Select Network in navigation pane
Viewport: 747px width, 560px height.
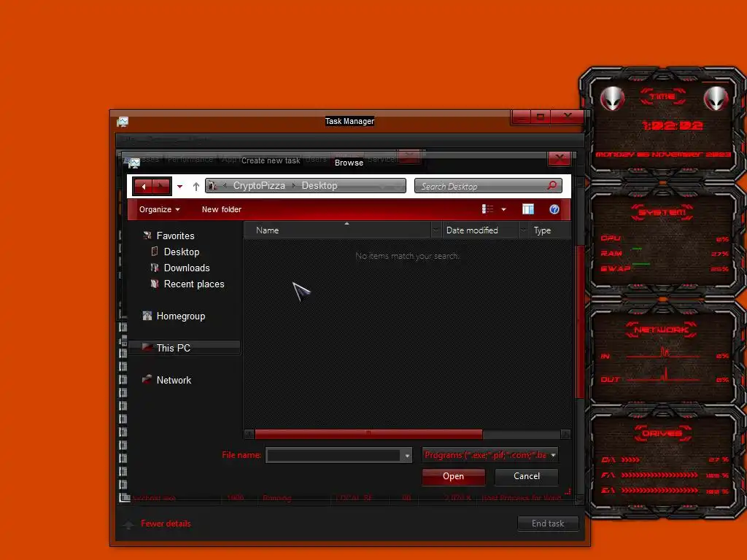pyautogui.click(x=174, y=381)
